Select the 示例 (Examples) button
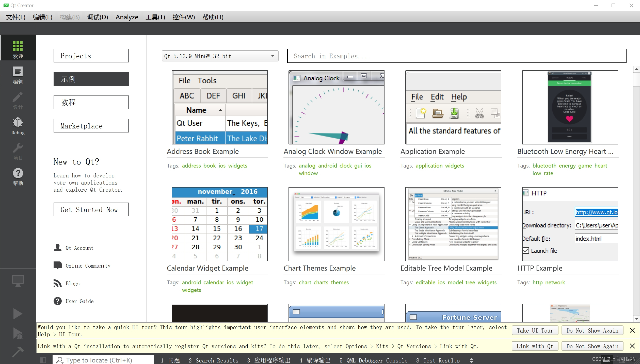This screenshot has height=364, width=640. pyautogui.click(x=91, y=79)
